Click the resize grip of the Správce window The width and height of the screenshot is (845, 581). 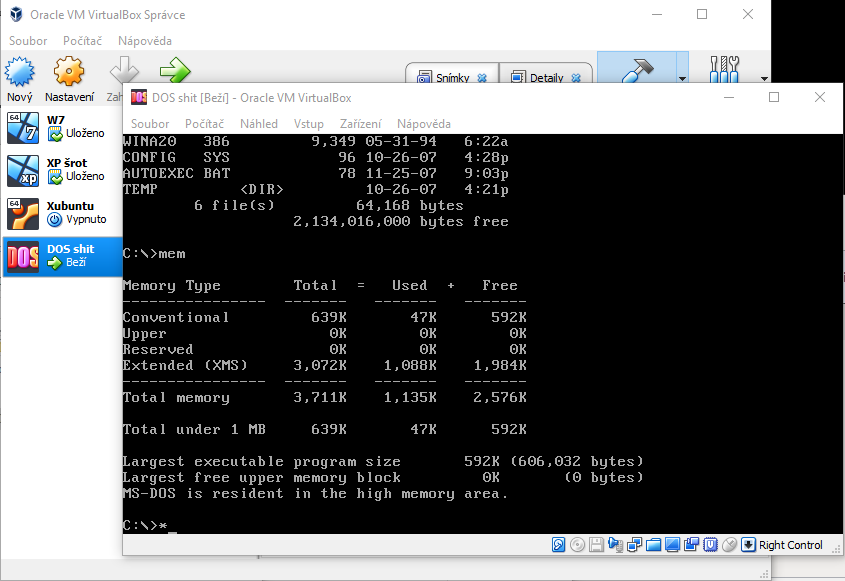764,575
